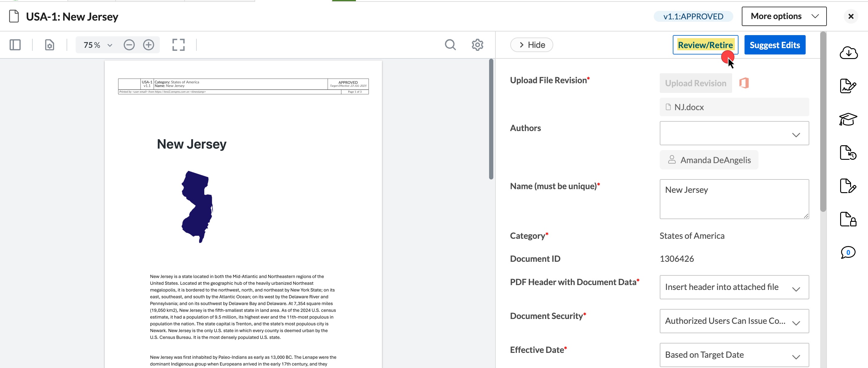
Task: Open viewer settings gear icon
Action: point(478,45)
